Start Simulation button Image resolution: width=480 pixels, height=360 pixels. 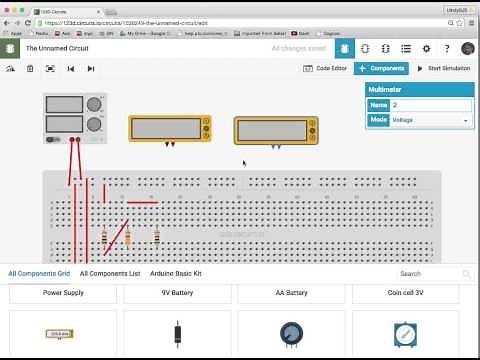pos(444,68)
